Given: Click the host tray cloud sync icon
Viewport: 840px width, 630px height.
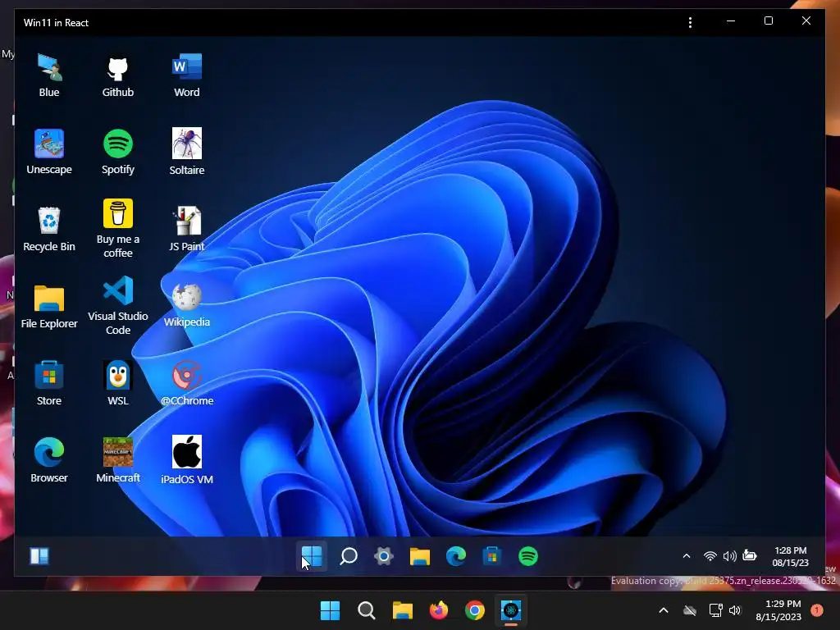Looking at the screenshot, I should pyautogui.click(x=690, y=610).
